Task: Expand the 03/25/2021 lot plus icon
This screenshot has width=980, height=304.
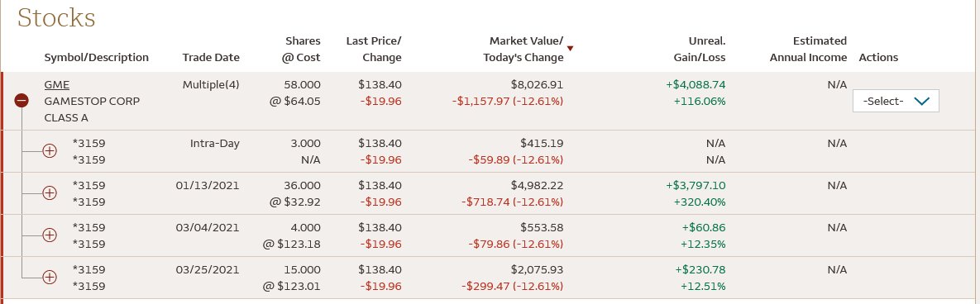Action: pyautogui.click(x=50, y=278)
